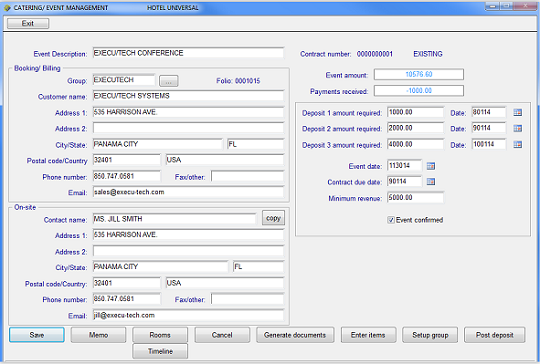The width and height of the screenshot is (540, 364).
Task: Edit billing country field USA
Action: click(x=225, y=160)
